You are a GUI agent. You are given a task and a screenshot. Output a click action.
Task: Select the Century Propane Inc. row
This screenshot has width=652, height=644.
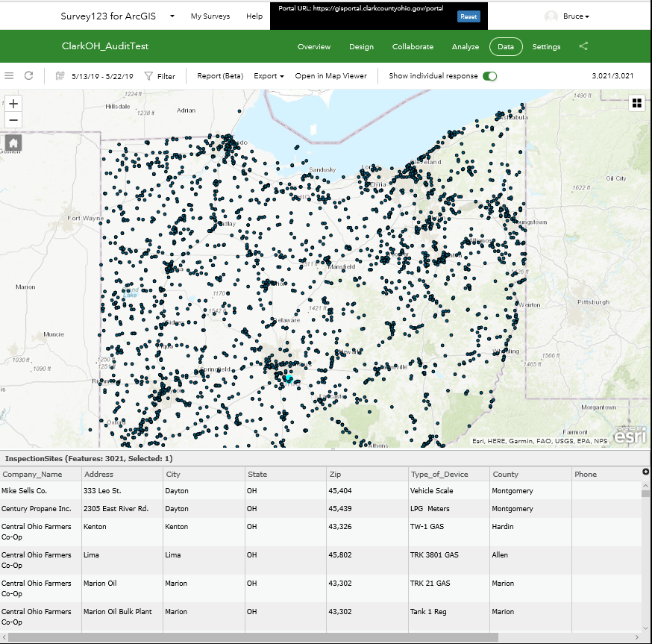coord(321,508)
